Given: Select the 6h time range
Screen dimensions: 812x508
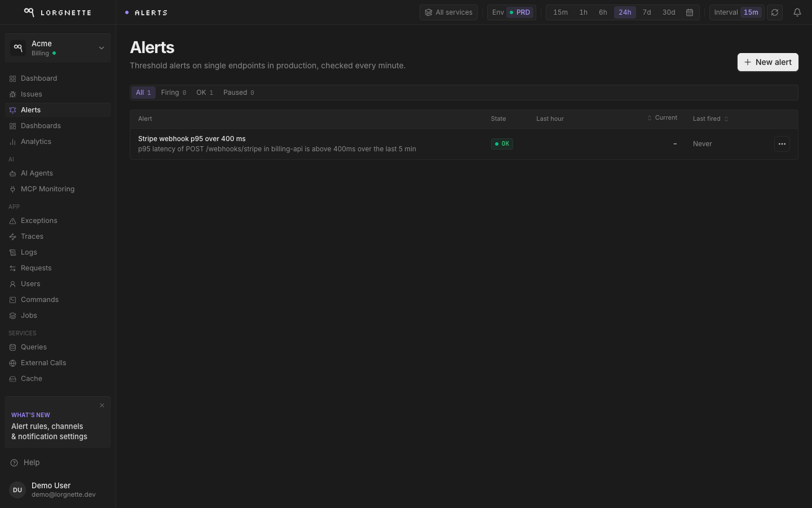Looking at the screenshot, I should 603,12.
